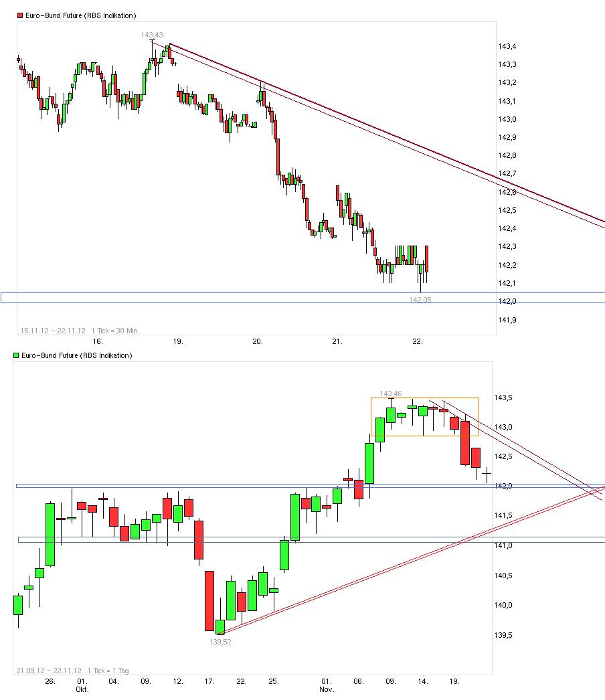Select the bottom chart's Euro-Bund Future title
Image resolution: width=605 pixels, height=700 pixels.
(77, 355)
